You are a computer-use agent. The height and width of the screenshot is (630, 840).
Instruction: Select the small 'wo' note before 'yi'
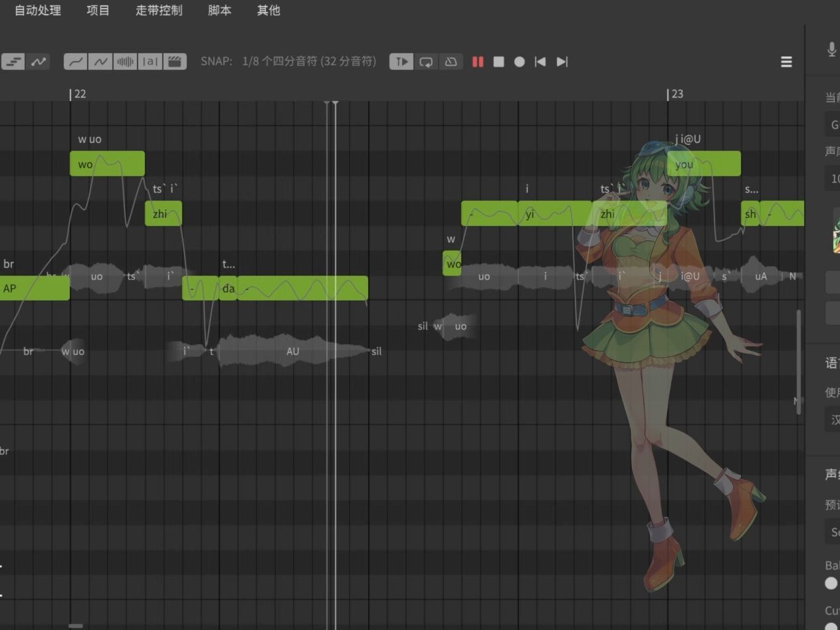(452, 263)
